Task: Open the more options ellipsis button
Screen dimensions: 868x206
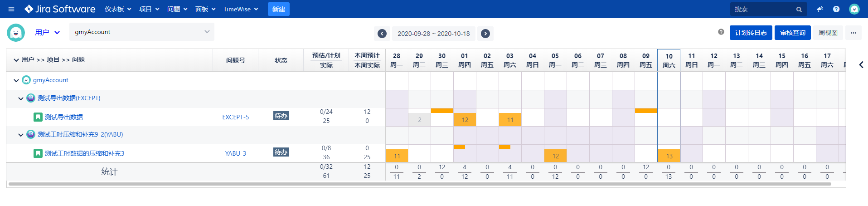Action: coord(853,33)
